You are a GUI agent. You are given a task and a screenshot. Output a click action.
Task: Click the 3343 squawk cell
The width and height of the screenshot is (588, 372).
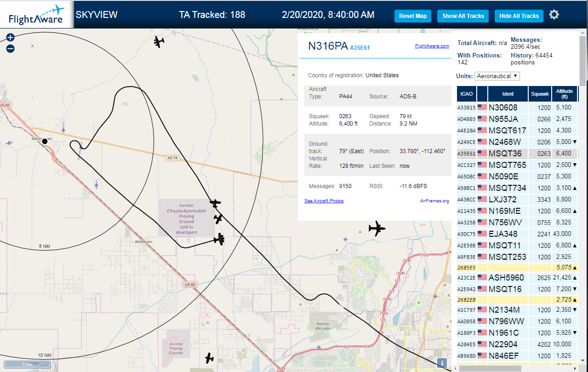[x=540, y=200]
